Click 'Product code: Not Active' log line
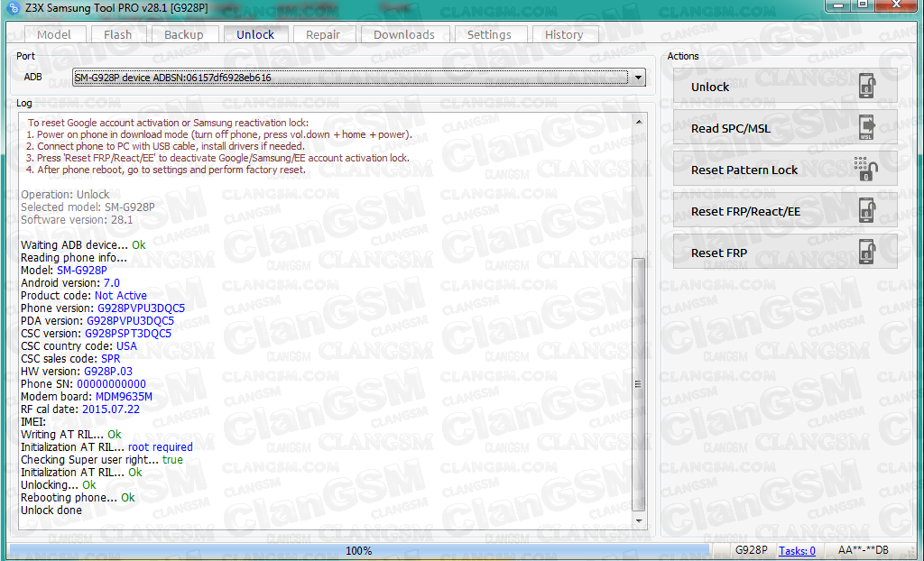This screenshot has width=924, height=561. click(84, 296)
